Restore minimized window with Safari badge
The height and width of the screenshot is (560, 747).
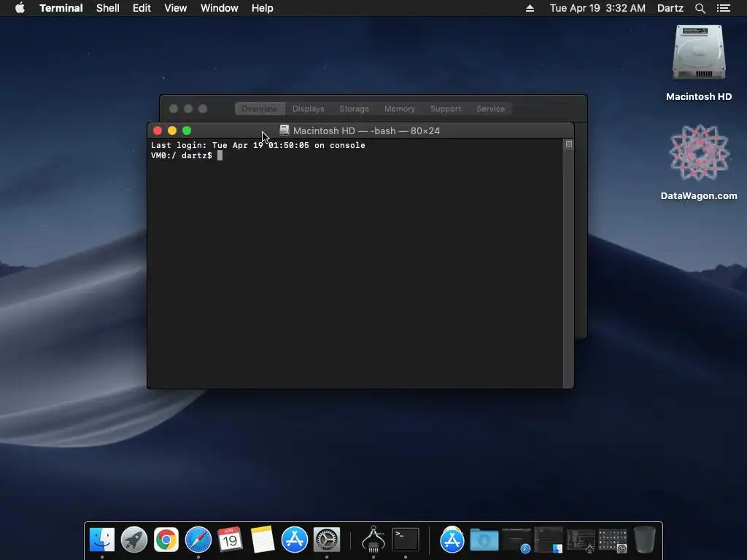(516, 540)
